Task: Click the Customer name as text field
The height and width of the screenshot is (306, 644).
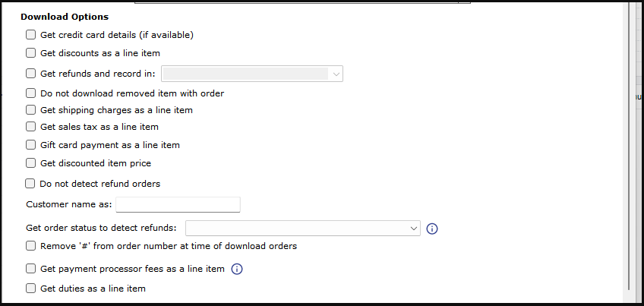Action: pyautogui.click(x=178, y=204)
